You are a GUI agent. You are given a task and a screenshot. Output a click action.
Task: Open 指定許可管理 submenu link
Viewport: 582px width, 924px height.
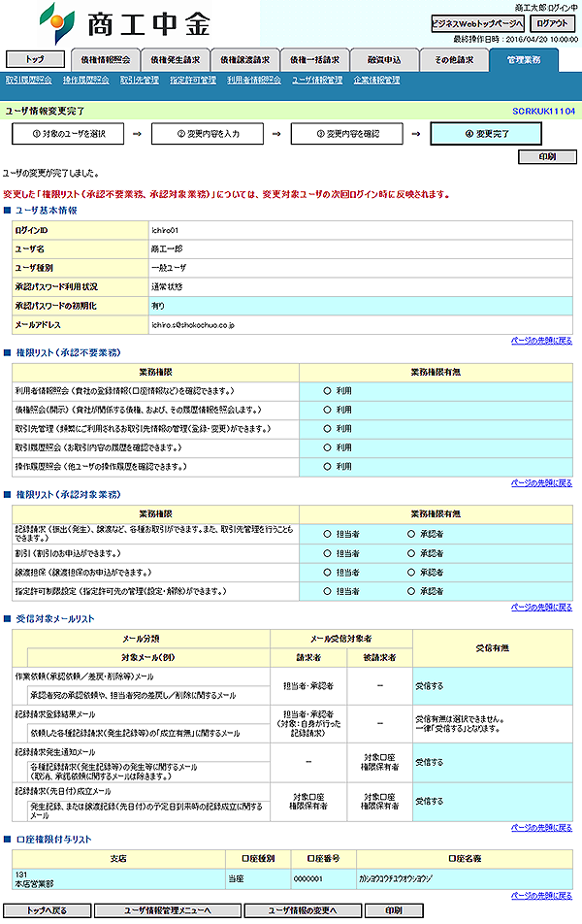193,81
